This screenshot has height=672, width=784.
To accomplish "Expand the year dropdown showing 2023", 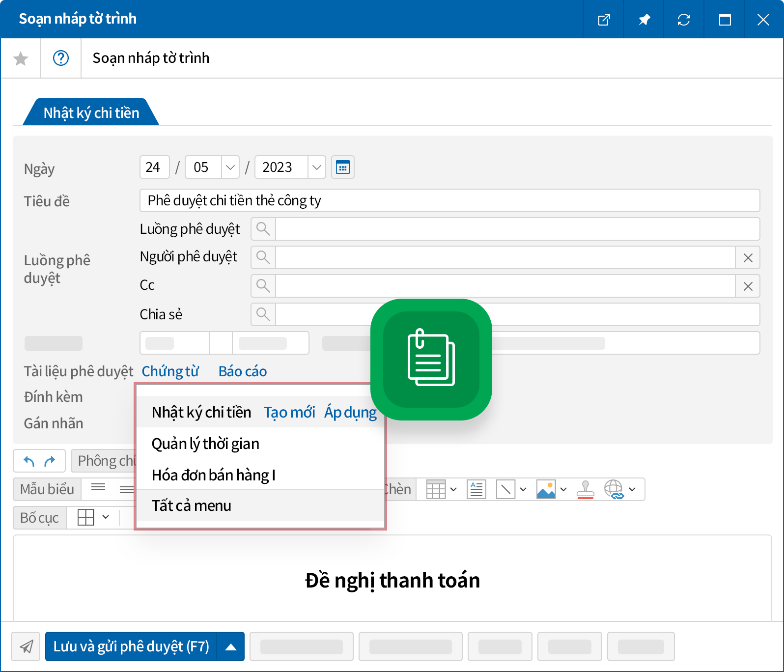I will [x=317, y=168].
